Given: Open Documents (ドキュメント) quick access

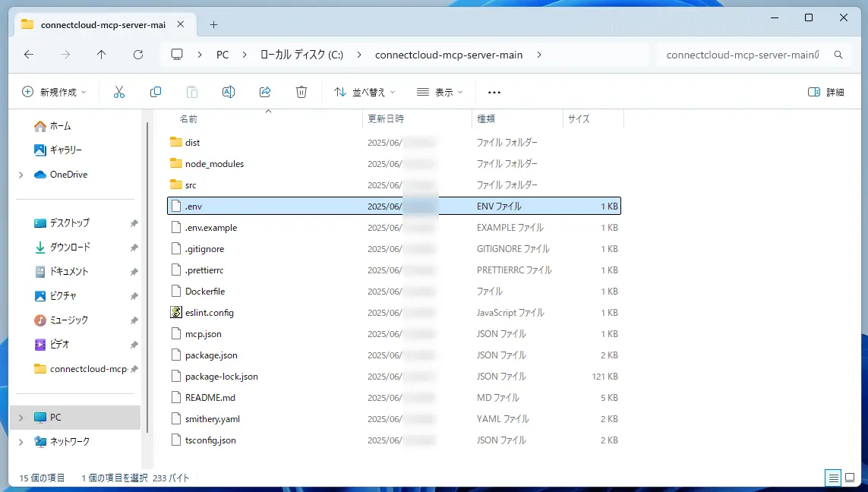Looking at the screenshot, I should (x=61, y=272).
